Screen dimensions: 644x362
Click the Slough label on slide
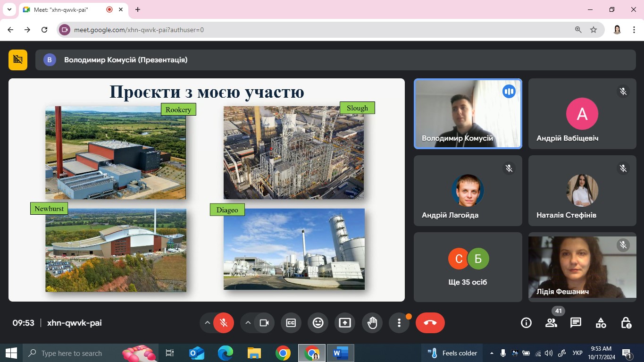point(357,108)
